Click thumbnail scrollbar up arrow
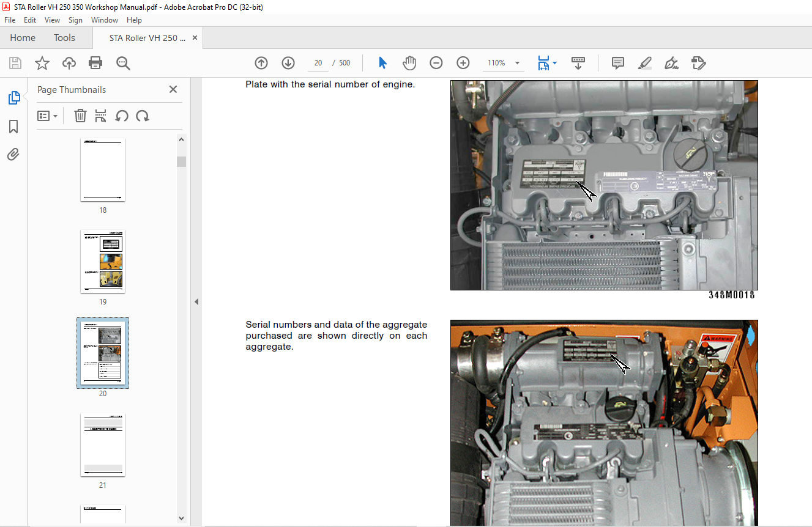The width and height of the screenshot is (812, 527). tap(181, 139)
